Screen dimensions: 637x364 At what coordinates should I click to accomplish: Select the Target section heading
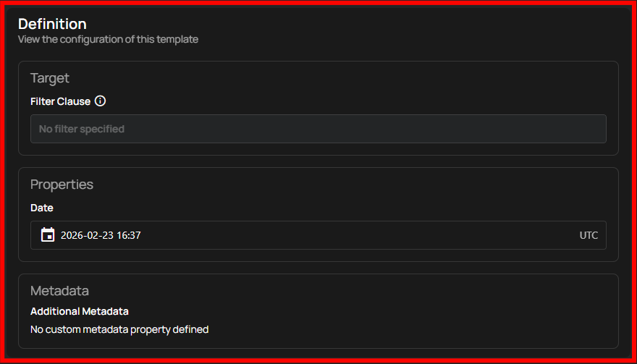(50, 78)
